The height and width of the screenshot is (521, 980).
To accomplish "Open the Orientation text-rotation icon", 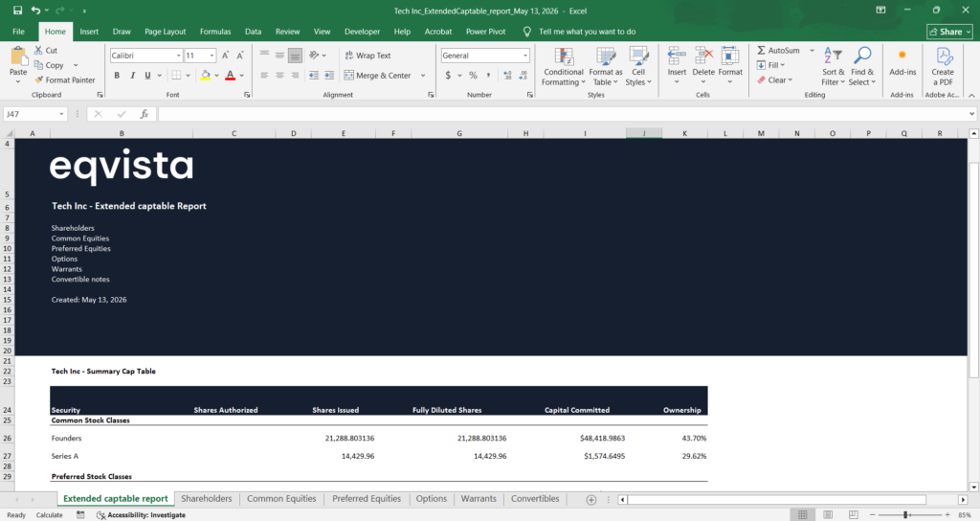I will 314,56.
